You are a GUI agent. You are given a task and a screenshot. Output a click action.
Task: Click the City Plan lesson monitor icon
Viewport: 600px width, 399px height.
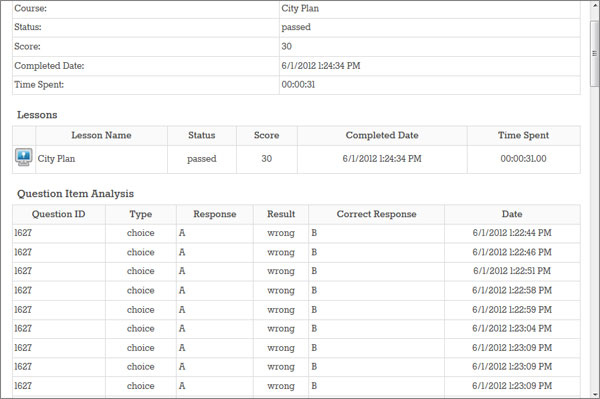click(24, 157)
